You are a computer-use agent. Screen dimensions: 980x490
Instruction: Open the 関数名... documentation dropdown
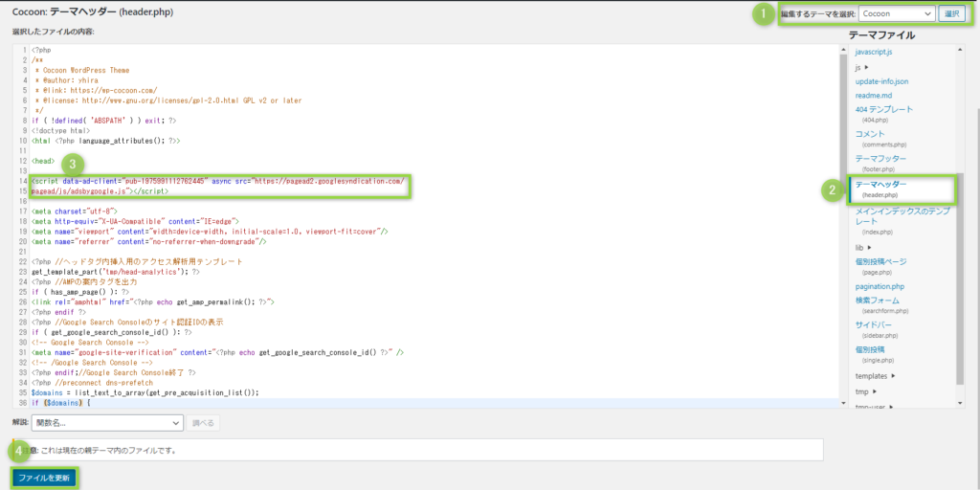[x=107, y=422]
